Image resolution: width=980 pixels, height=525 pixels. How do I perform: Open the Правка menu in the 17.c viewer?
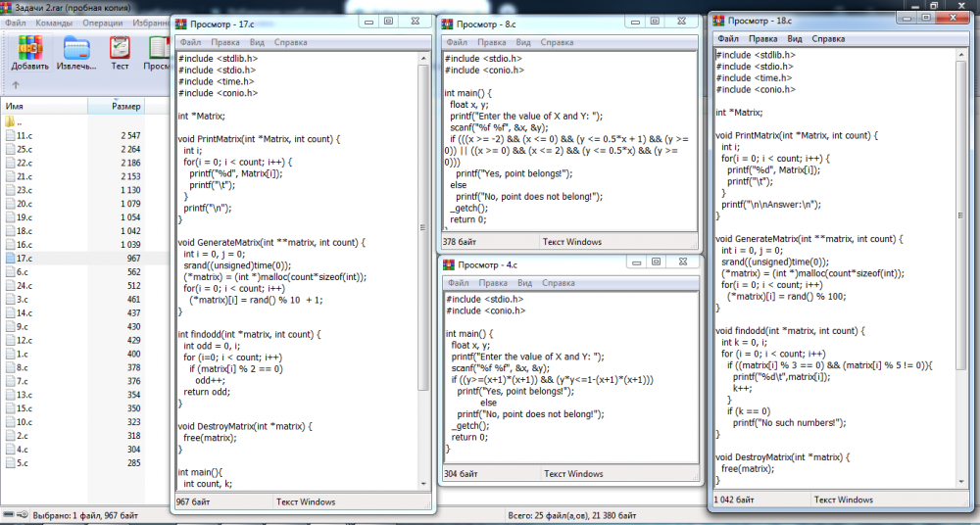click(226, 43)
